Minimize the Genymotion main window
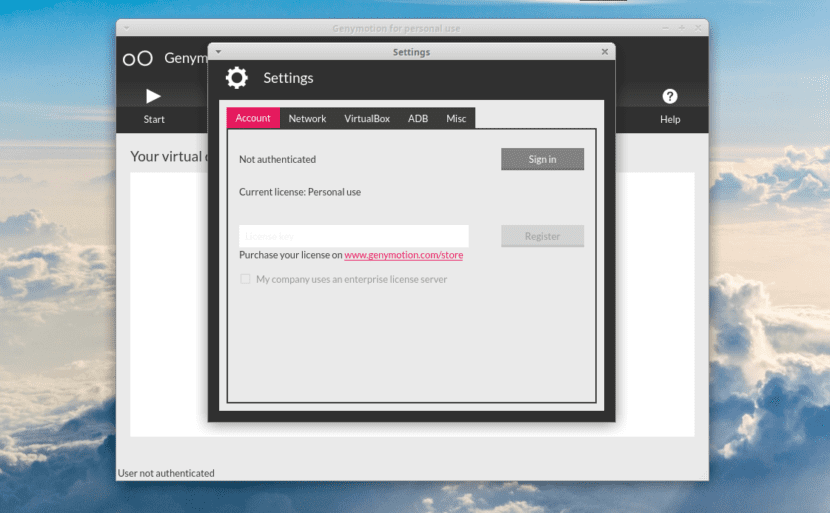This screenshot has height=513, width=830. pyautogui.click(x=667, y=28)
